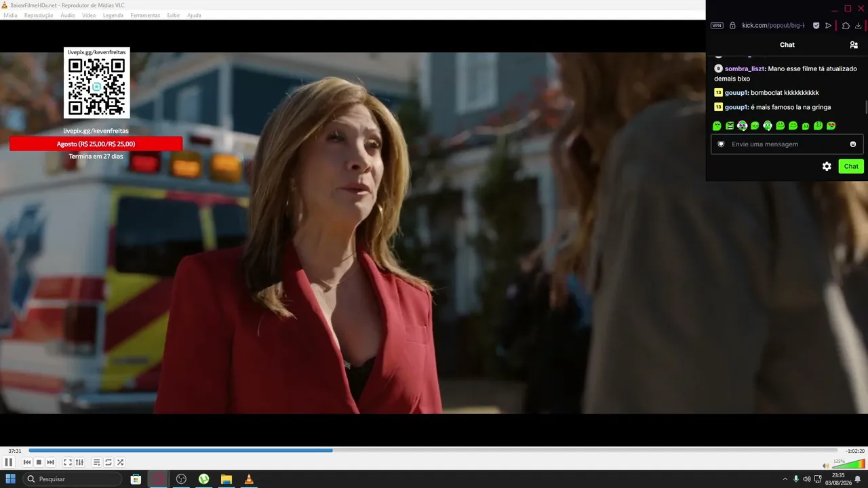Click the VPN badge in browser

pos(717,26)
